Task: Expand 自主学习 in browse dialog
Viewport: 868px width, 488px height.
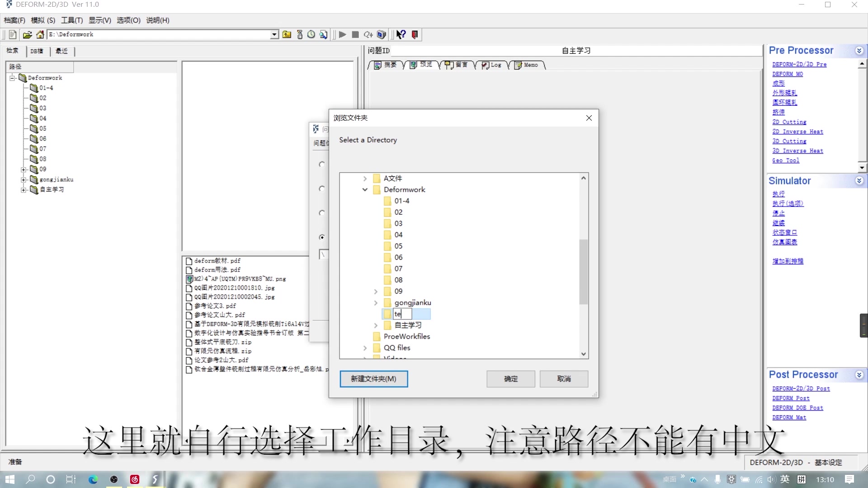Action: pos(376,325)
